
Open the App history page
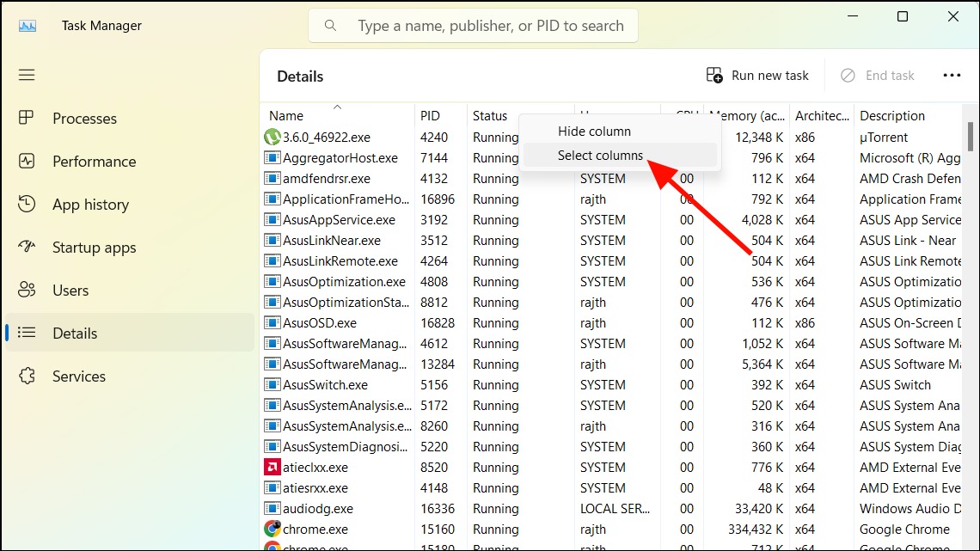pyautogui.click(x=130, y=205)
